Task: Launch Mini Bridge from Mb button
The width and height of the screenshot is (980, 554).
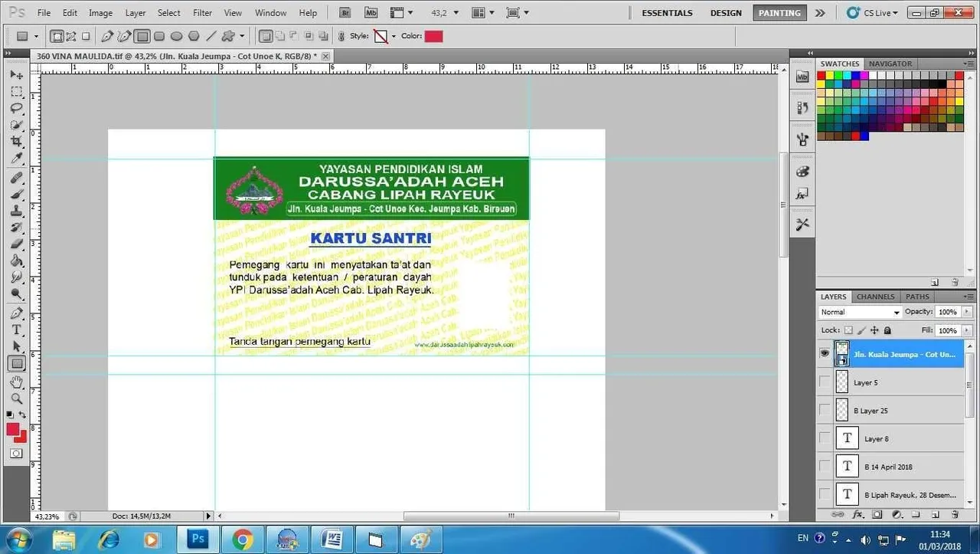Action: pyautogui.click(x=371, y=13)
